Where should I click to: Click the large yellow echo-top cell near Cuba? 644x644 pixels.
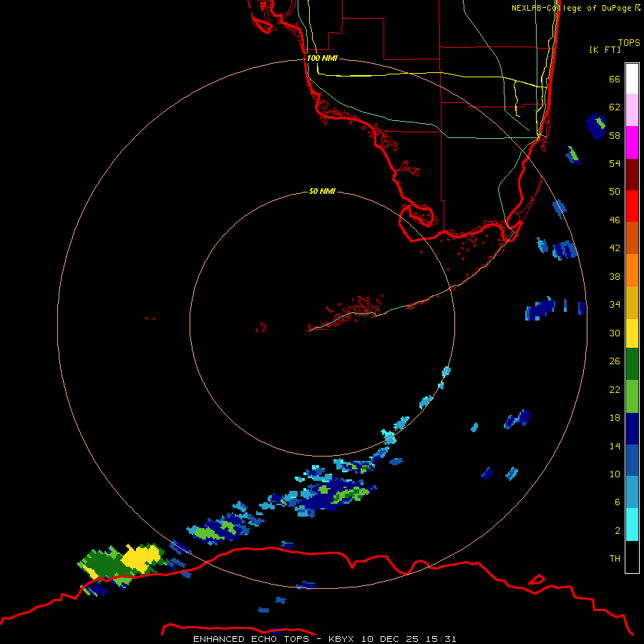(140, 559)
